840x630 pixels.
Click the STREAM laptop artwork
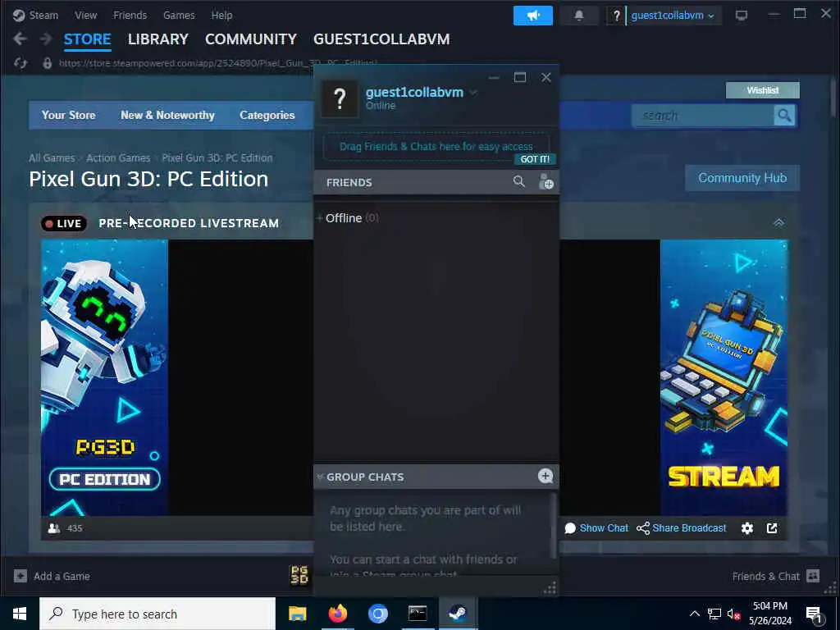point(724,377)
